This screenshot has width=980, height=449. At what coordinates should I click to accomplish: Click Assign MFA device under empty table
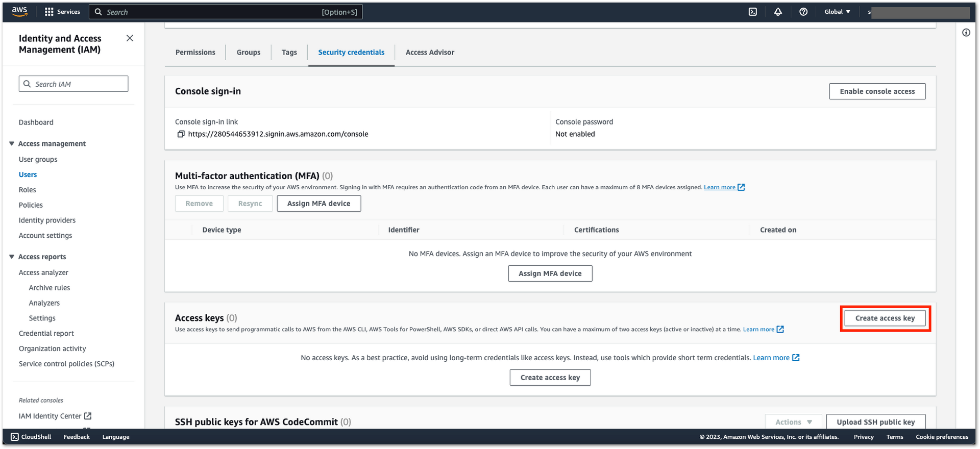click(550, 273)
